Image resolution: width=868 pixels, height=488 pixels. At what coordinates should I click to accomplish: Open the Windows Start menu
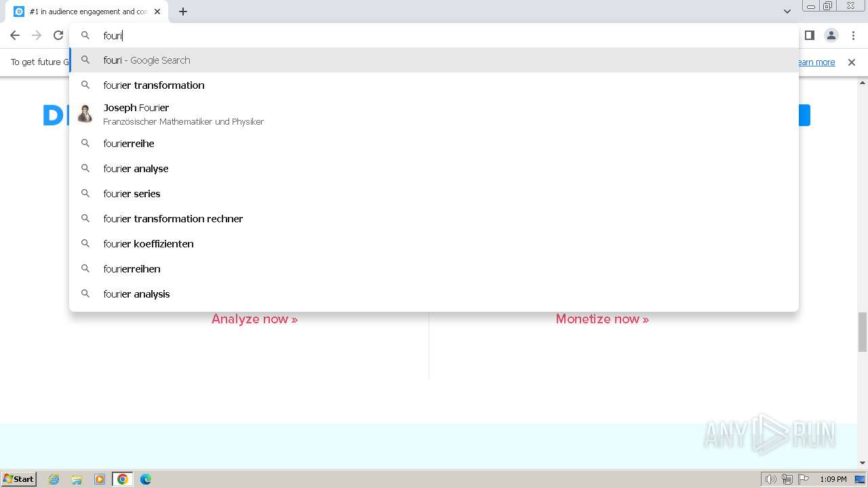tap(19, 479)
